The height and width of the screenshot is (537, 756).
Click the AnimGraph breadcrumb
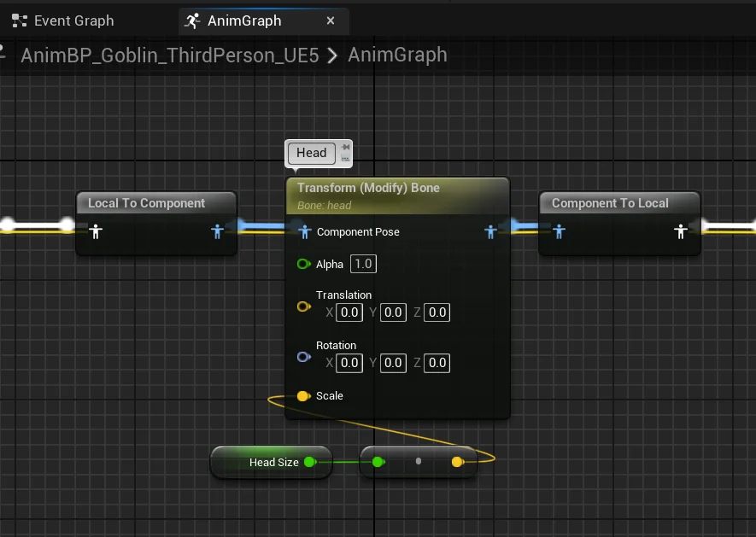397,55
